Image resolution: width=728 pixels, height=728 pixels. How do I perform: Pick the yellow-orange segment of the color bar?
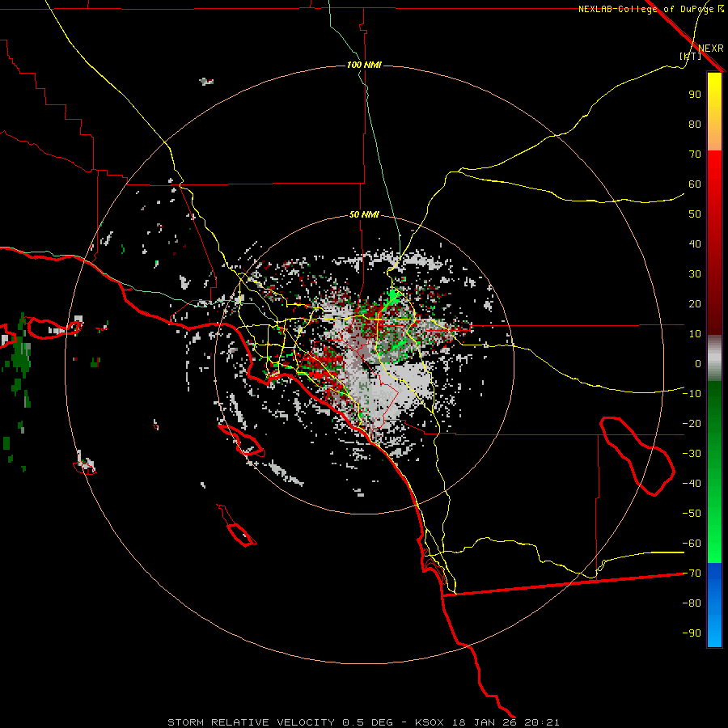click(x=714, y=112)
